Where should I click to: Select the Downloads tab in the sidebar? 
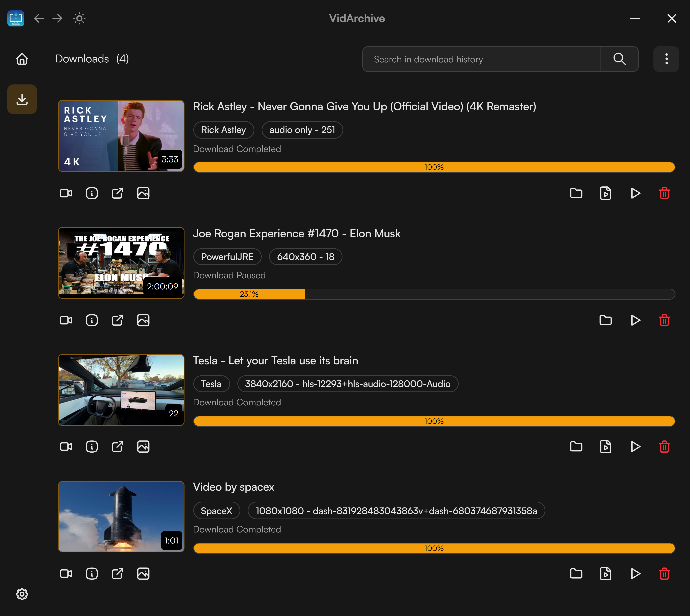(x=22, y=99)
